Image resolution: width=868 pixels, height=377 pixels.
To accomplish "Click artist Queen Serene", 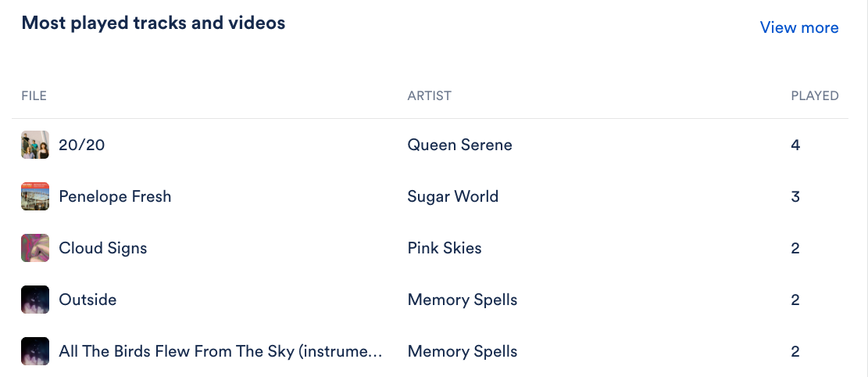I will pos(459,145).
